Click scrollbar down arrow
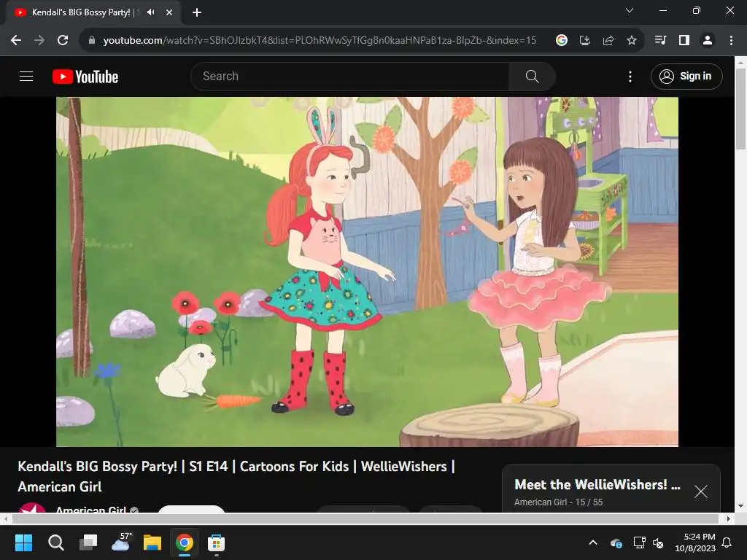Image resolution: width=747 pixels, height=560 pixels. (741, 506)
